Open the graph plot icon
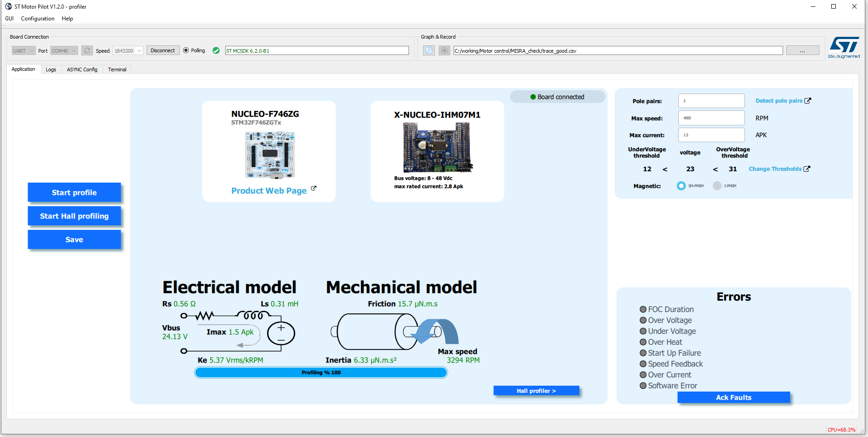The width and height of the screenshot is (868, 437). coord(429,50)
